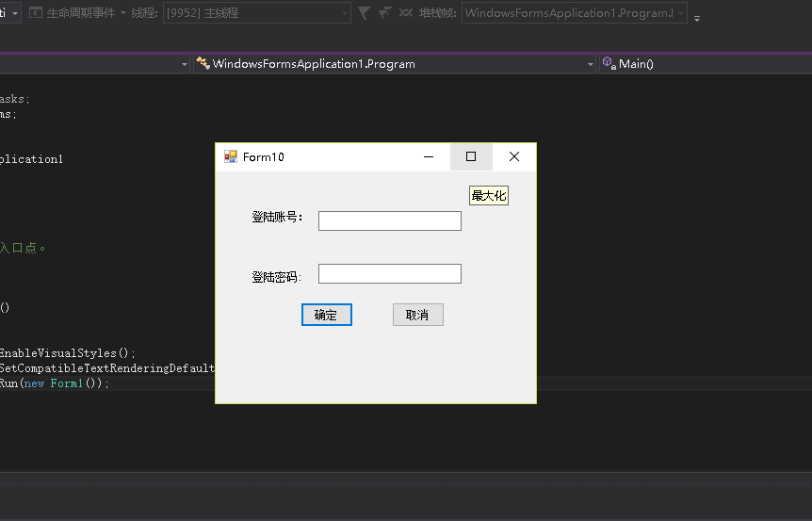
Task: Click the 确定 button
Action: click(x=327, y=315)
